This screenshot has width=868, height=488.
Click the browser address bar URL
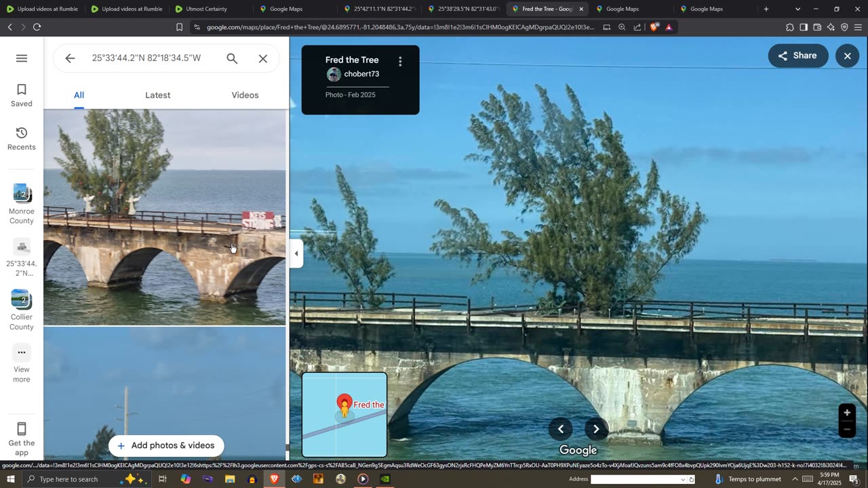click(x=400, y=27)
